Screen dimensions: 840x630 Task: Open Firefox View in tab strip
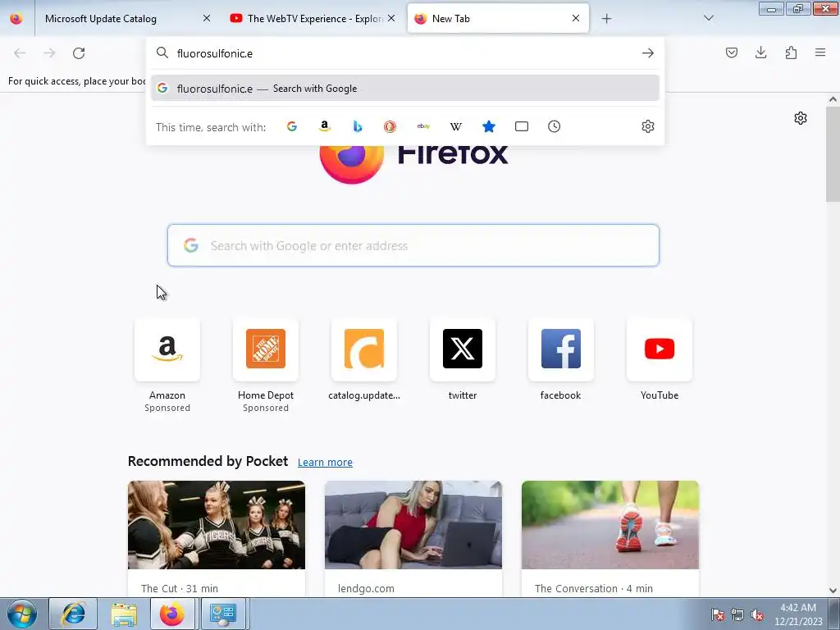[x=16, y=19]
